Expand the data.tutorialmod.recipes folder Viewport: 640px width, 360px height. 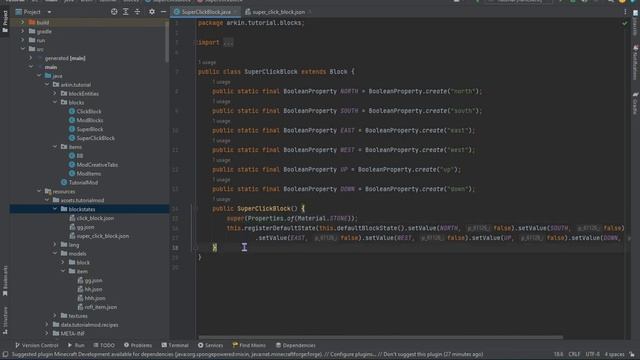(x=47, y=325)
